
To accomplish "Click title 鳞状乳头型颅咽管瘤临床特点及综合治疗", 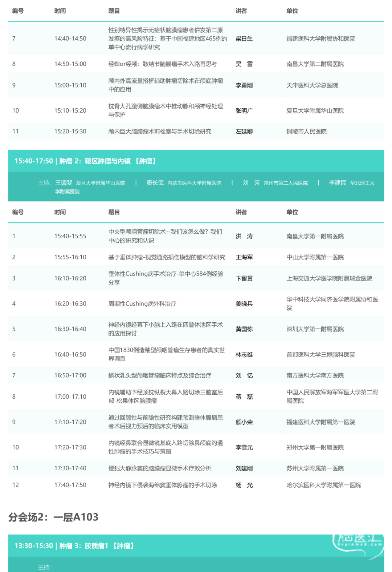I will (160, 375).
